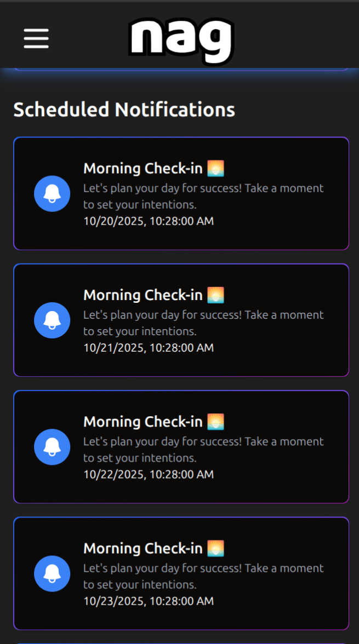The image size is (359, 644).
Task: Open the 10/22/2025 Morning Check-in title
Action: [x=143, y=422]
